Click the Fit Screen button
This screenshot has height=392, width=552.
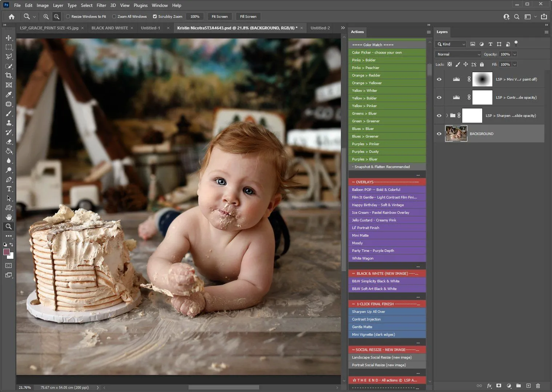click(x=219, y=16)
